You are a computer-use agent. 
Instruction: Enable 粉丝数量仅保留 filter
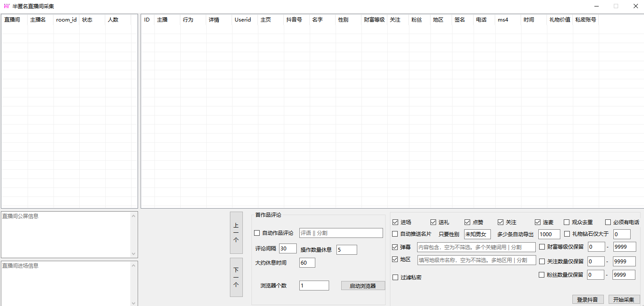click(541, 275)
